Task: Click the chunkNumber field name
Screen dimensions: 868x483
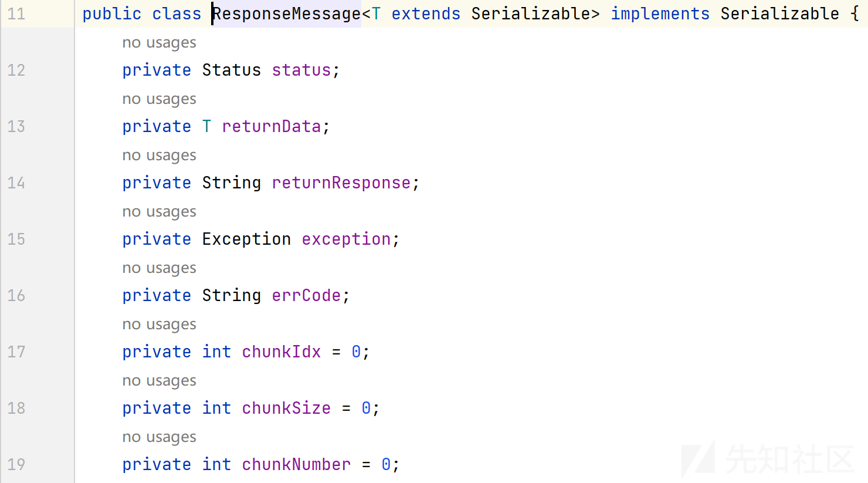Action: (296, 465)
